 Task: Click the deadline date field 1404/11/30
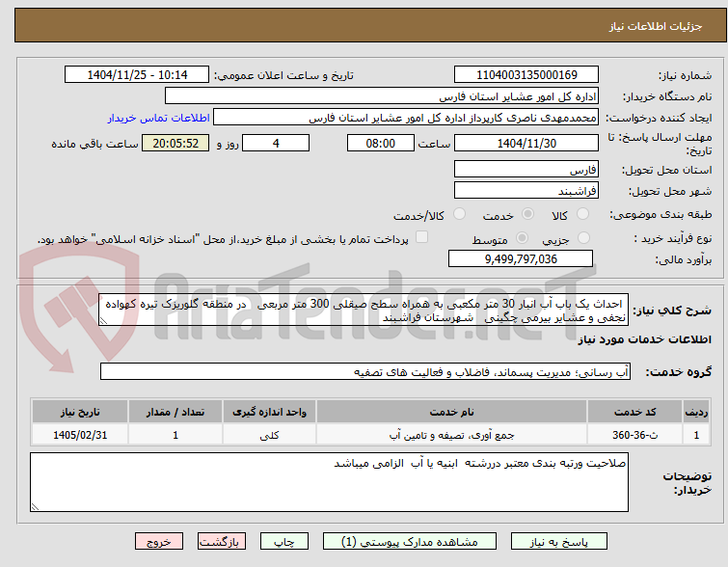coord(526,143)
